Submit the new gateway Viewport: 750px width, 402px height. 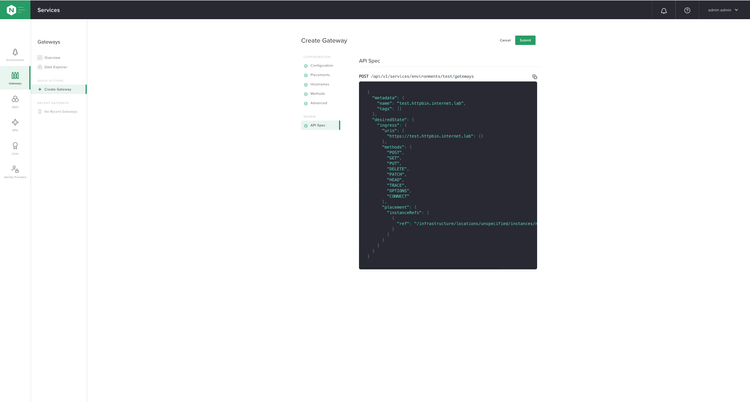(x=525, y=40)
